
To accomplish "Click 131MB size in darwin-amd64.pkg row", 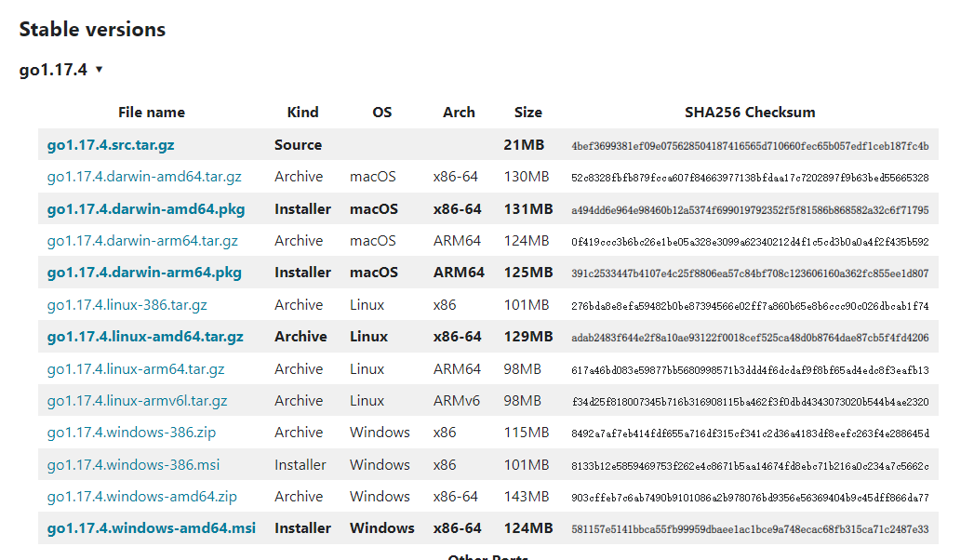I will 528,209.
